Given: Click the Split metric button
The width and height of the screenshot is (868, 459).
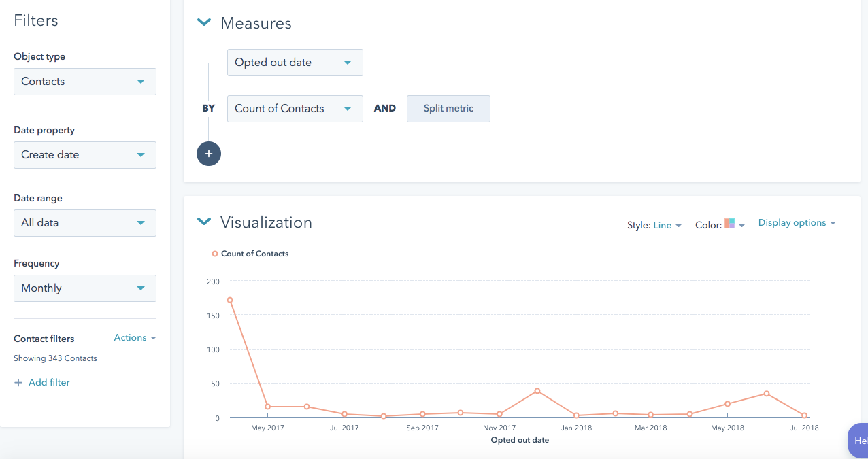Looking at the screenshot, I should pyautogui.click(x=448, y=108).
